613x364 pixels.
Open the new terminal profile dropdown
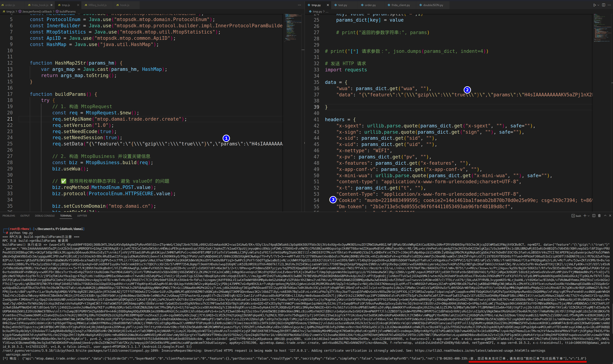pos(589,216)
